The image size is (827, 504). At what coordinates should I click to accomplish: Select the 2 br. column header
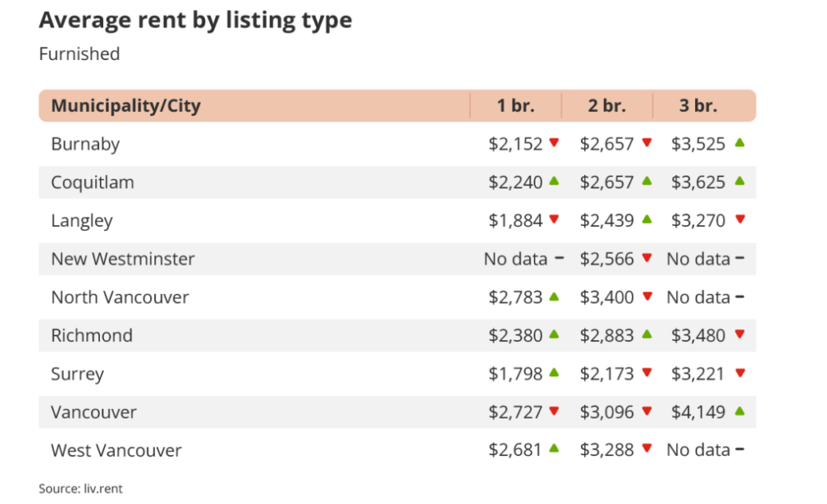(x=606, y=105)
